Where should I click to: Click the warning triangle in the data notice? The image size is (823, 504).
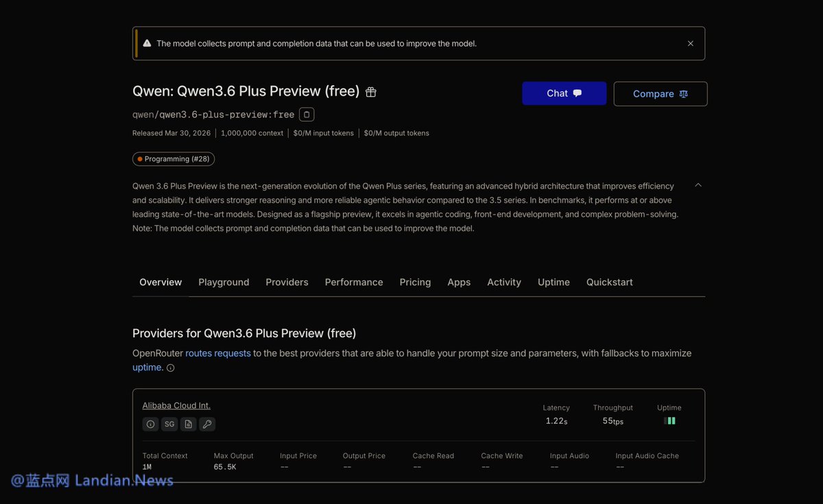[x=147, y=43]
